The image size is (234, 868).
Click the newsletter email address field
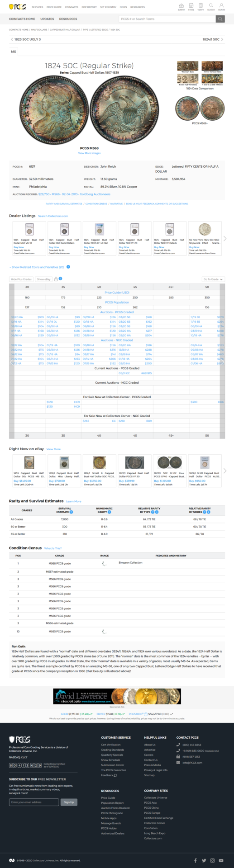coord(34,802)
